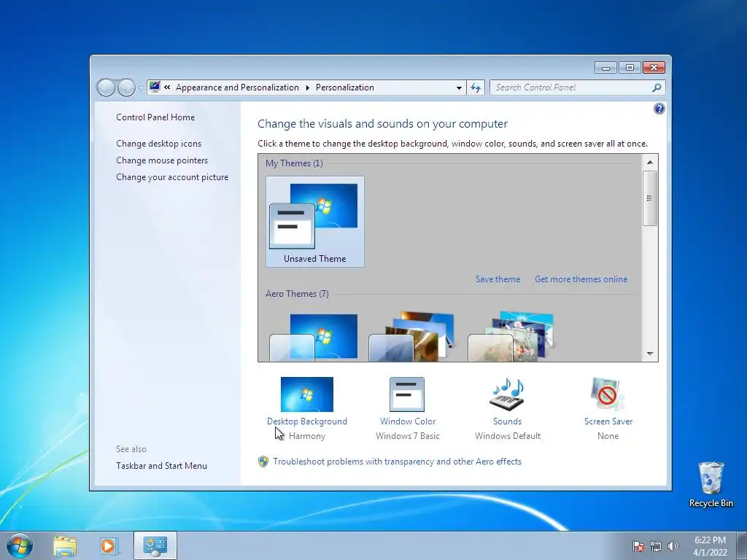The image size is (747, 560).
Task: Expand the breadcrumb chevrons before Appearance
Action: pos(167,87)
